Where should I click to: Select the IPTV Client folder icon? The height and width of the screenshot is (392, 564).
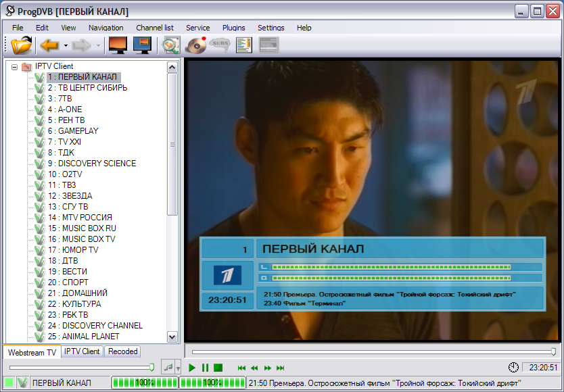(x=26, y=66)
